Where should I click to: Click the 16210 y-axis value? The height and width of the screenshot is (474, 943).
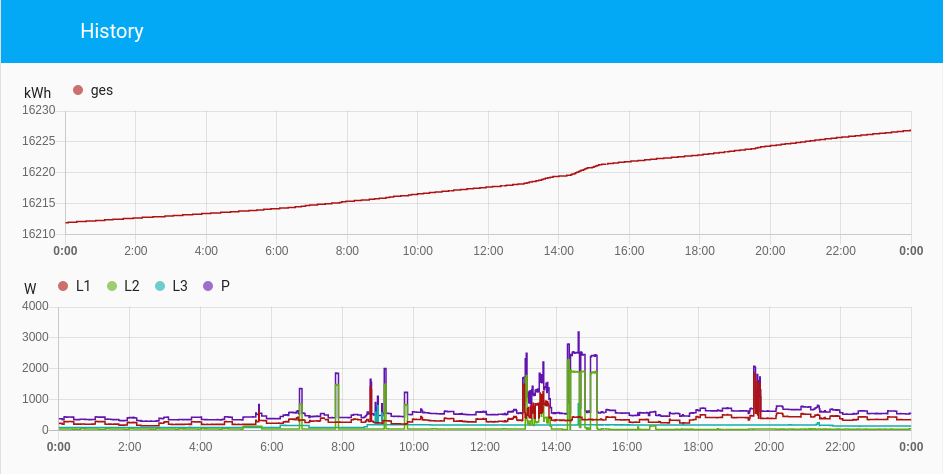[38, 234]
